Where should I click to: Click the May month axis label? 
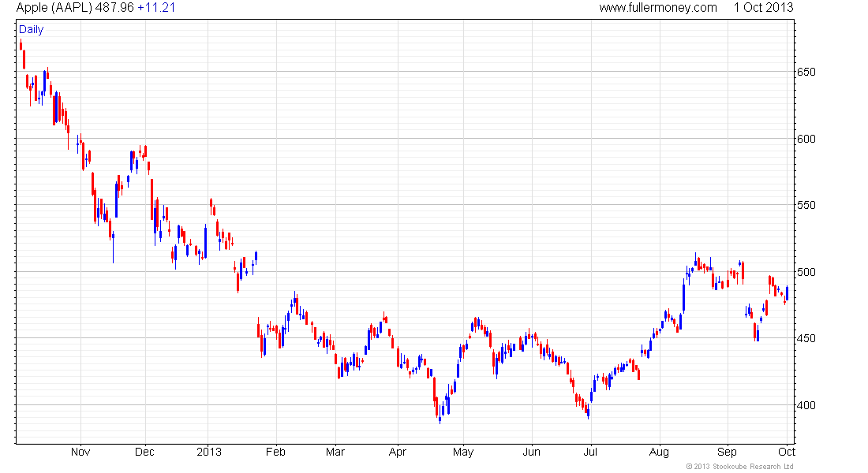click(463, 452)
